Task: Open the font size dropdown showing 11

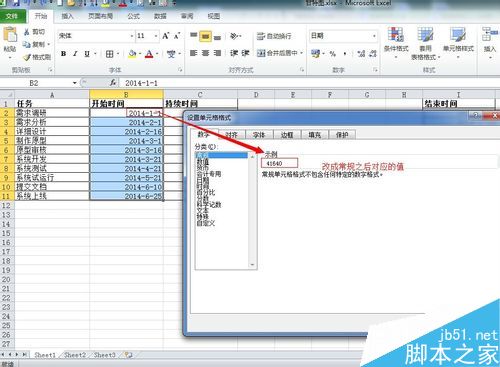Action: pos(156,36)
